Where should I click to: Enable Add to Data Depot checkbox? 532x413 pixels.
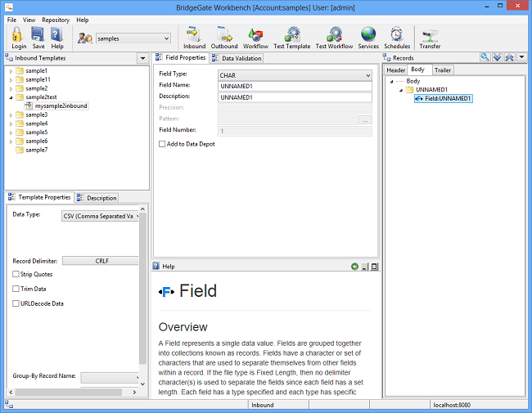point(162,144)
